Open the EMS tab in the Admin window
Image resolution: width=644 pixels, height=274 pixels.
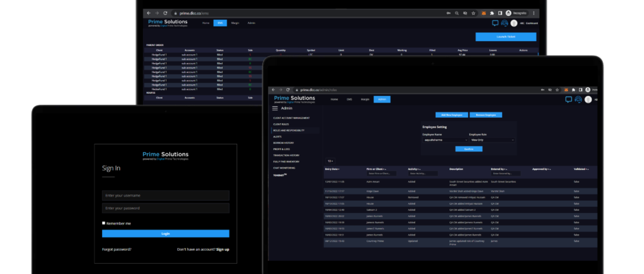tap(349, 99)
